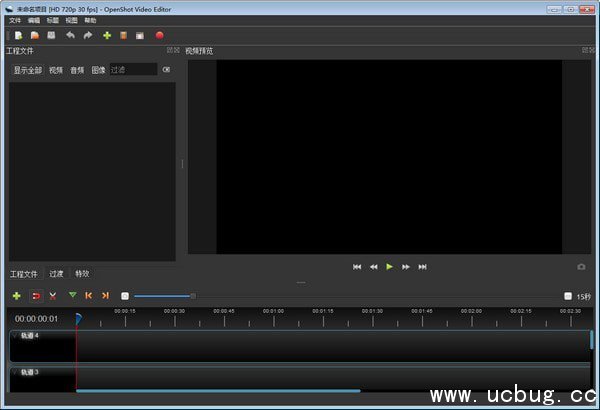
Task: Click the Undo arrow icon
Action: point(70,35)
